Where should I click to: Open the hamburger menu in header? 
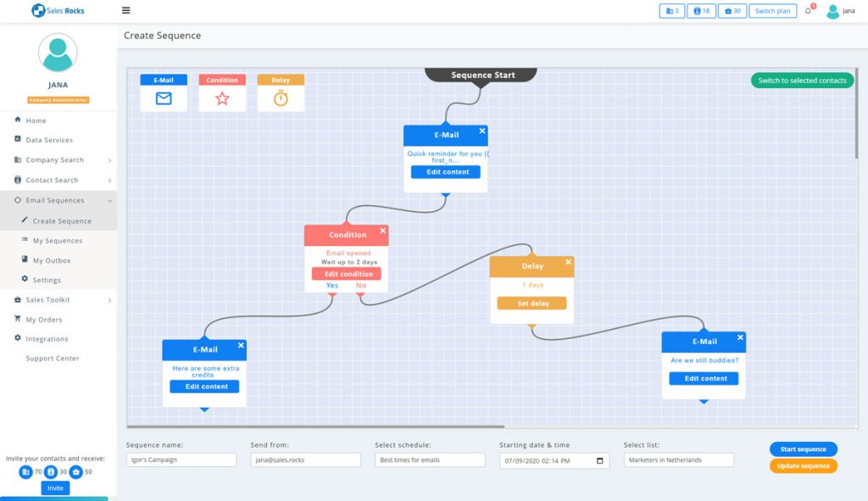(x=126, y=11)
